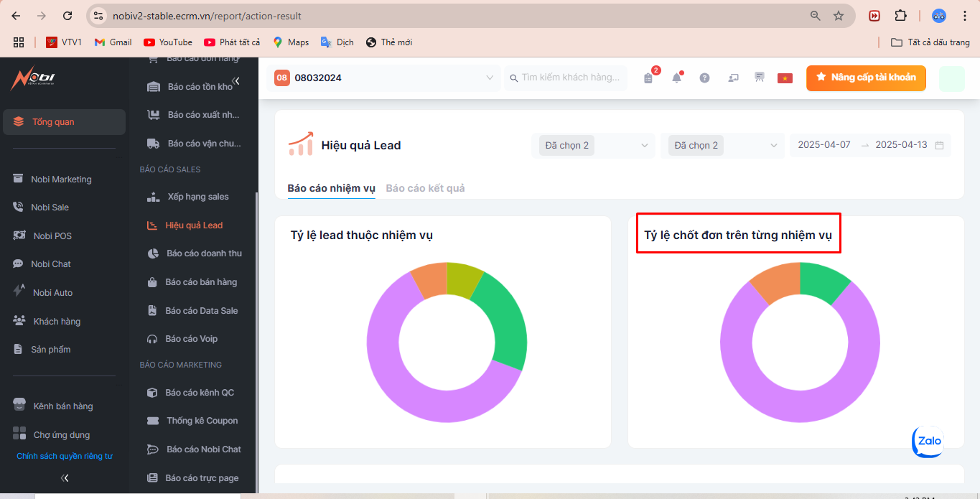
Task: Click the calendar icon in date range
Action: (x=939, y=145)
